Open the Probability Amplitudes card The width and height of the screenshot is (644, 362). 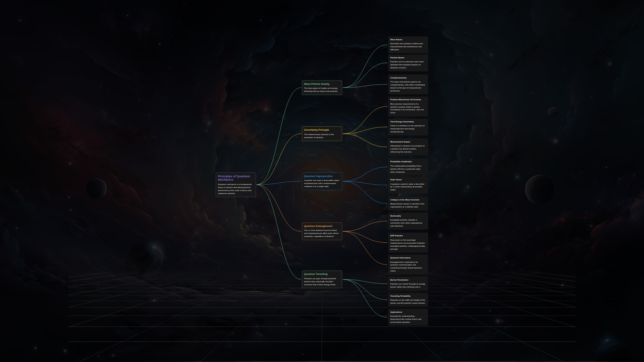coord(408,167)
